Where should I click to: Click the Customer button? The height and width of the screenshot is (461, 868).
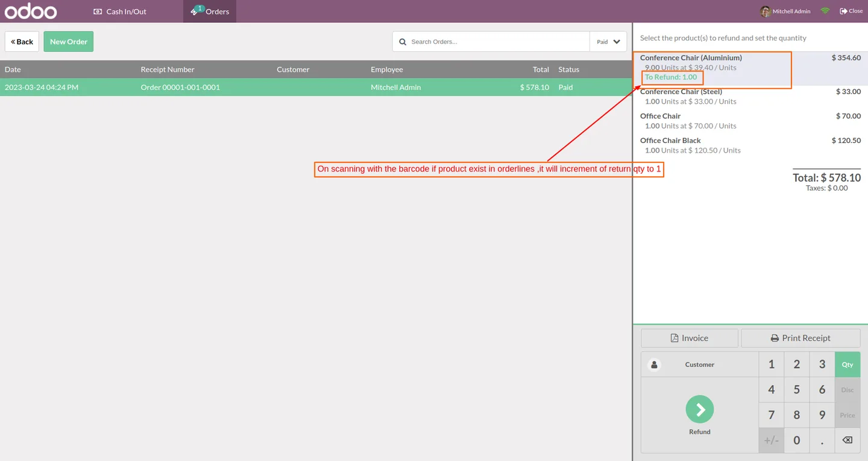click(700, 364)
